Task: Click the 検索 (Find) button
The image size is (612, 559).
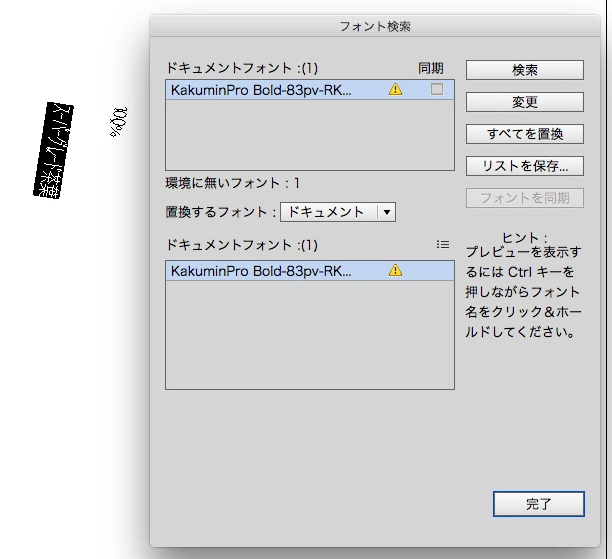Action: tap(525, 70)
